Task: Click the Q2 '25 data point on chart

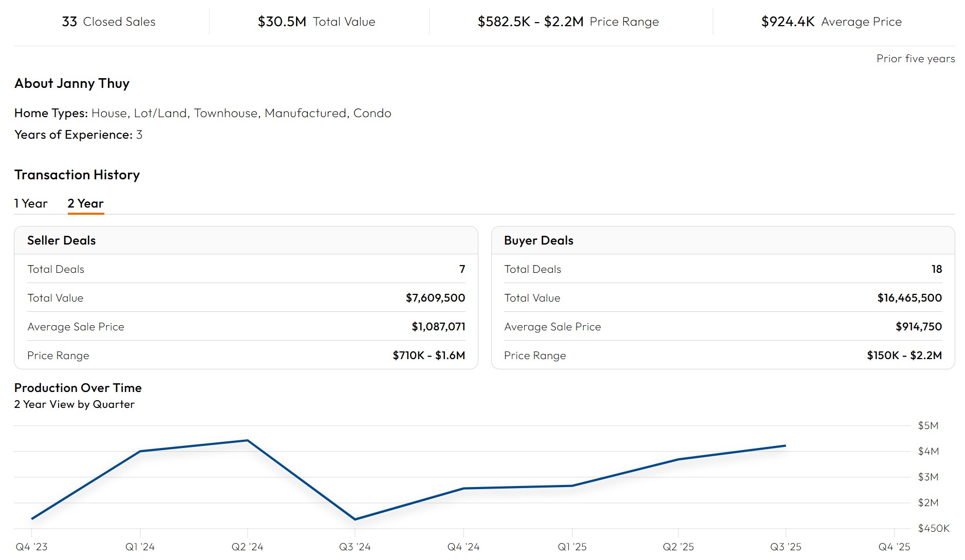Action: point(678,459)
